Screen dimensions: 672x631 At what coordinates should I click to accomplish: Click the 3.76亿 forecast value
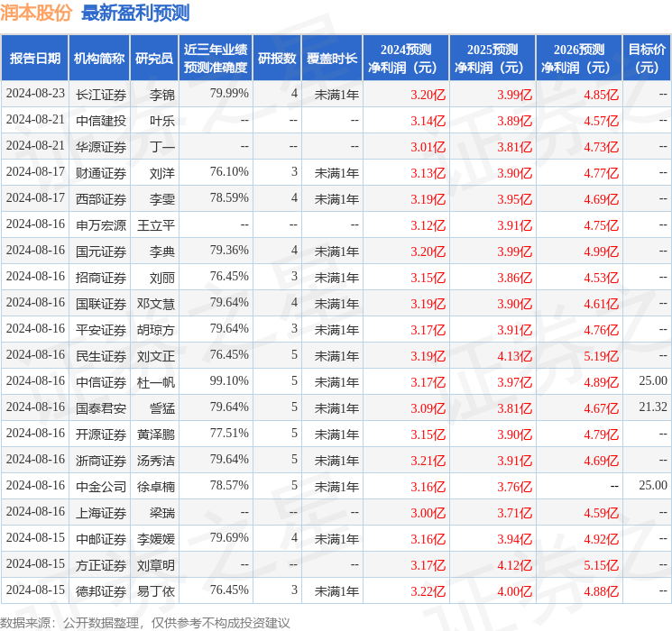pyautogui.click(x=514, y=487)
